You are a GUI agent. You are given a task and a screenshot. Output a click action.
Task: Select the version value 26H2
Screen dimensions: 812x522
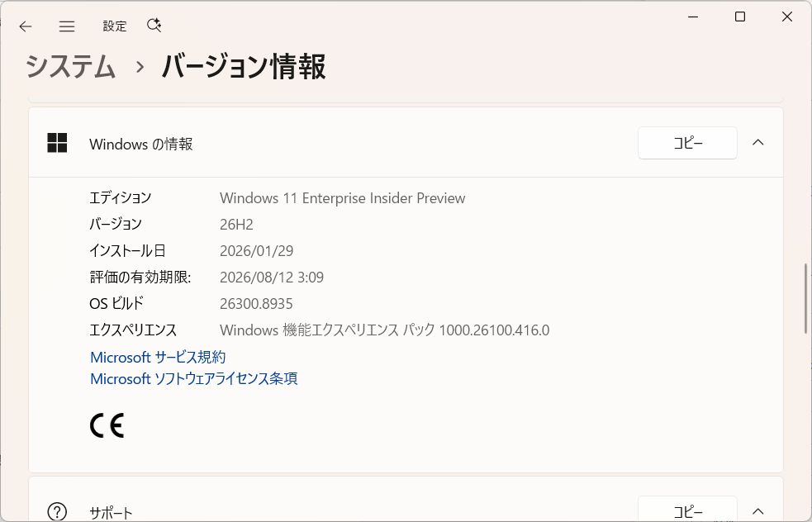tap(236, 225)
